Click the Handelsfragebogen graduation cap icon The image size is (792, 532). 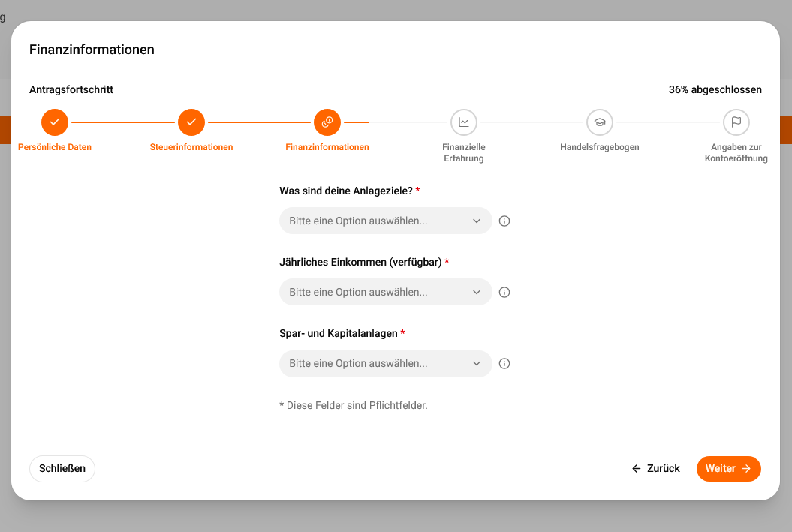tap(600, 122)
